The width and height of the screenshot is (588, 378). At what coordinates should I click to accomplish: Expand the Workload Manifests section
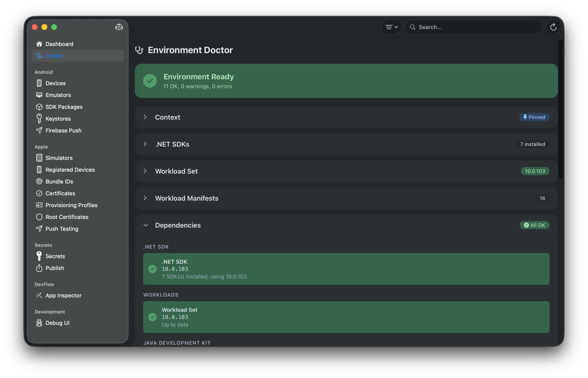[x=145, y=198]
